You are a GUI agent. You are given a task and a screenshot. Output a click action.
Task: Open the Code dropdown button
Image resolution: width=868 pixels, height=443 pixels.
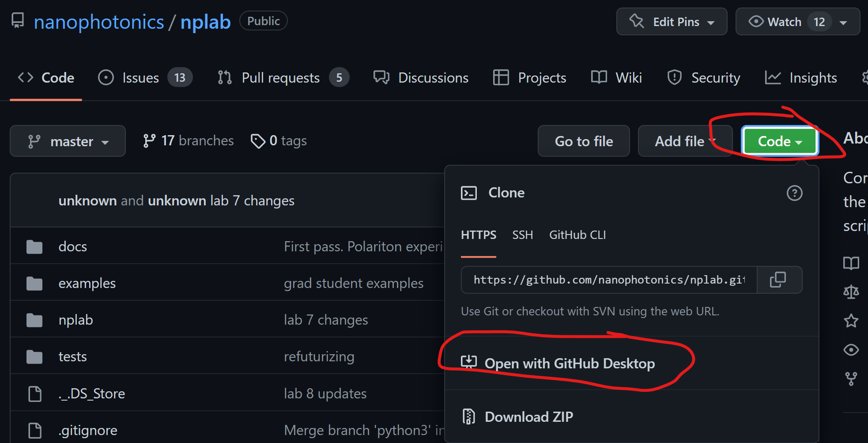[x=779, y=141]
